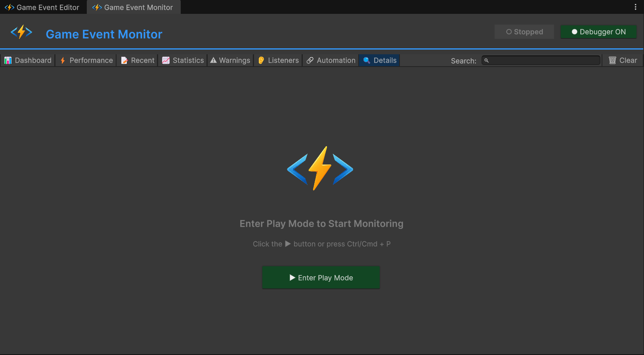Click the Search: label
644x355 pixels.
coord(464,61)
